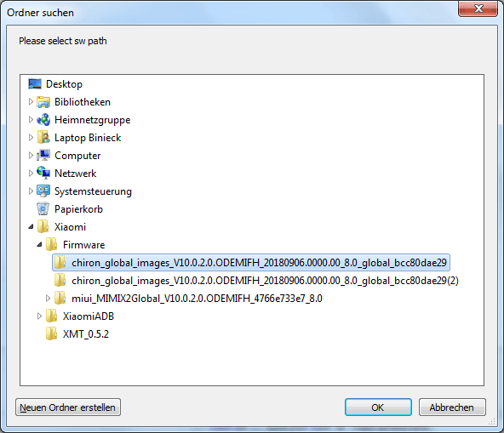Select the Bibliotheken libraries icon
This screenshot has width=504, height=433.
pyautogui.click(x=43, y=102)
